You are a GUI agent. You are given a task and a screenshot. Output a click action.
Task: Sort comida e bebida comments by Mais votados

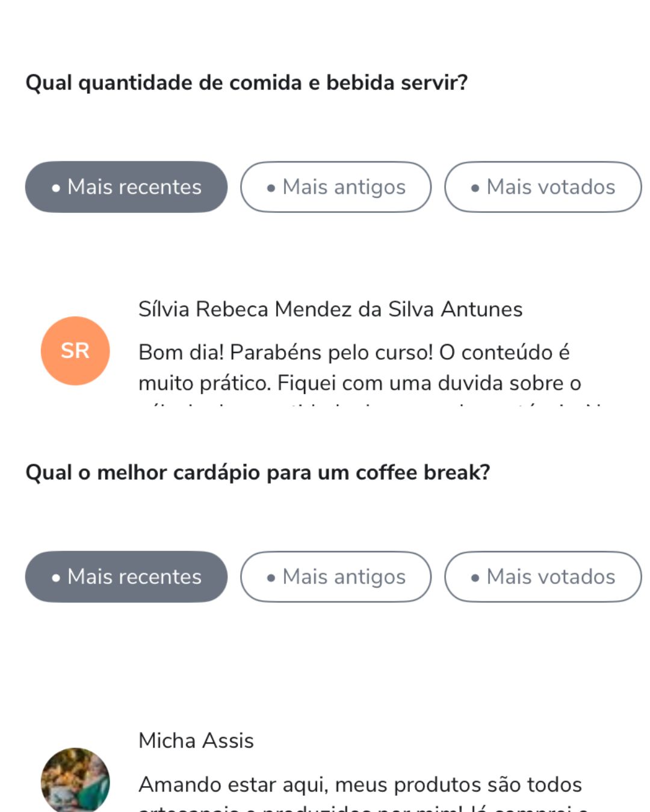coord(542,187)
